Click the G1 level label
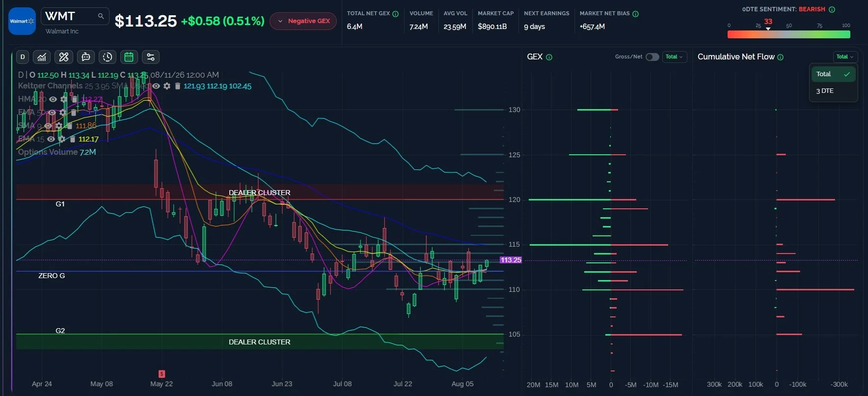 [x=60, y=204]
